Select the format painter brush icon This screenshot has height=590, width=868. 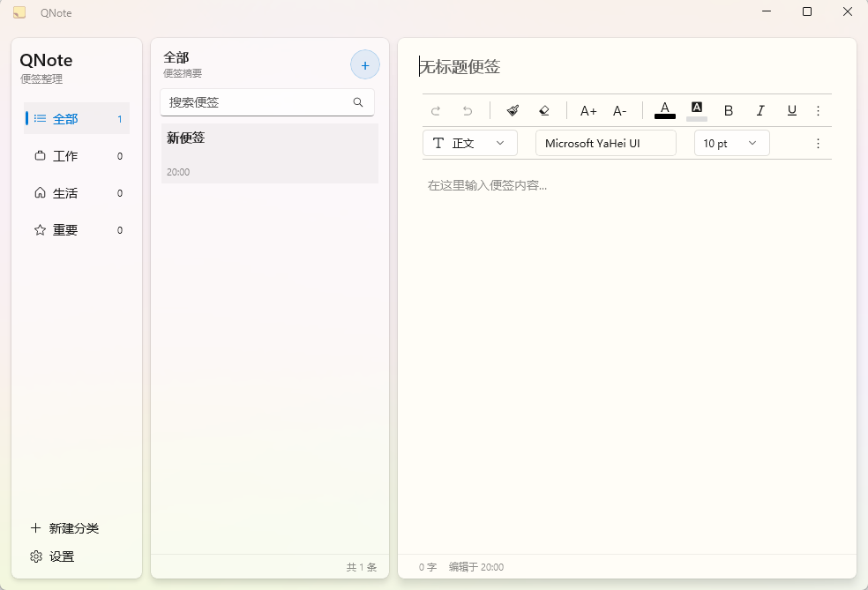click(x=513, y=111)
